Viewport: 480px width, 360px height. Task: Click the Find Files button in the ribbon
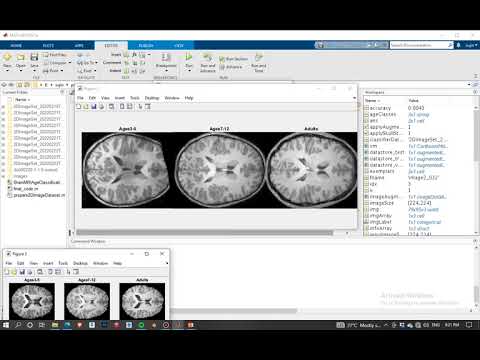point(55,55)
